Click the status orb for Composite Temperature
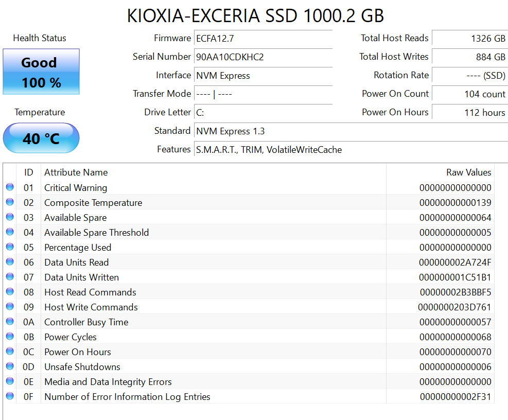The image size is (508, 420). (10, 202)
